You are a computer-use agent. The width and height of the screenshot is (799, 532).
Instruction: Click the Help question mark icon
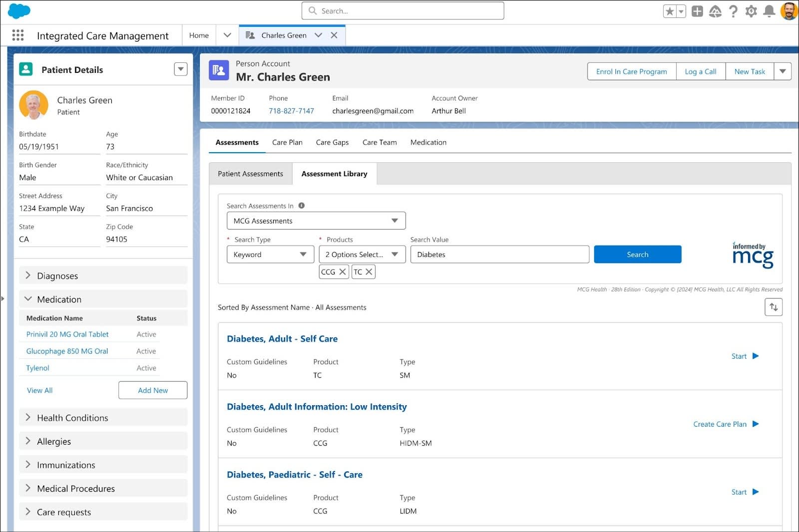pos(733,11)
